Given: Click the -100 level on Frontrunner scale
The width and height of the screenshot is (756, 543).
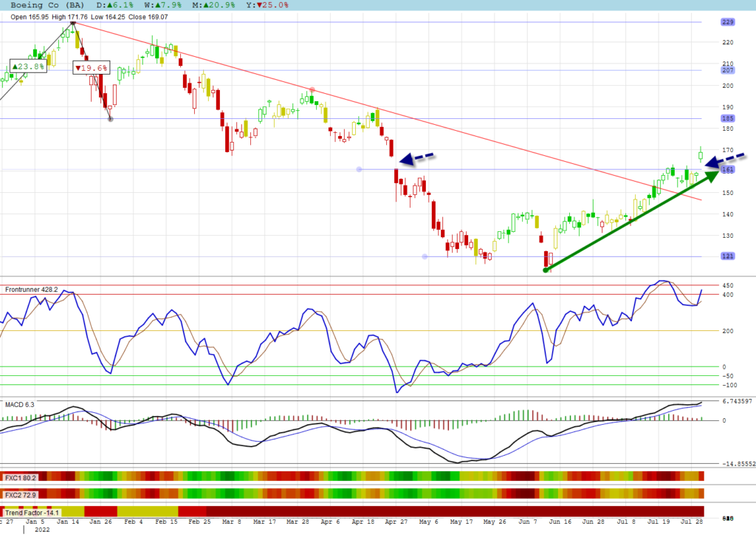Looking at the screenshot, I should point(729,385).
